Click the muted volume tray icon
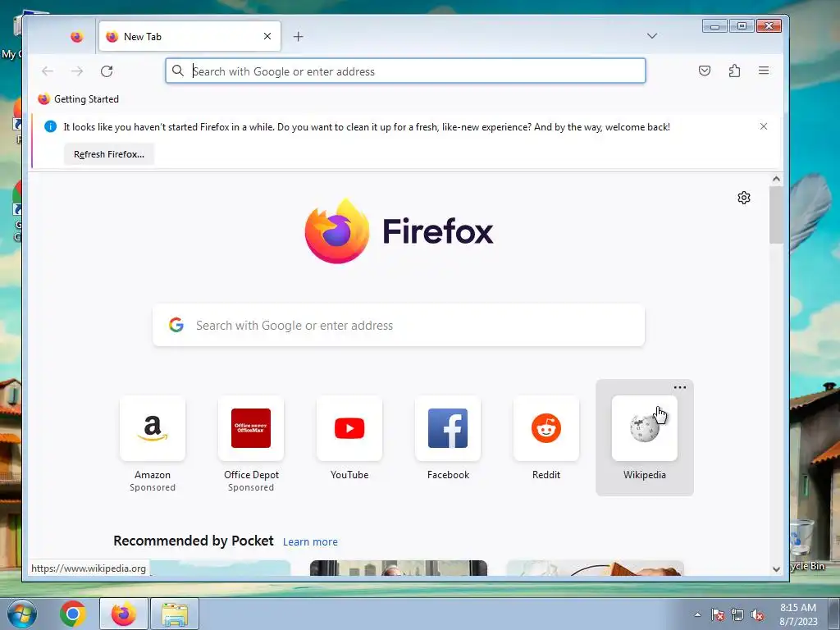Viewport: 840px width, 630px height. coord(757,614)
